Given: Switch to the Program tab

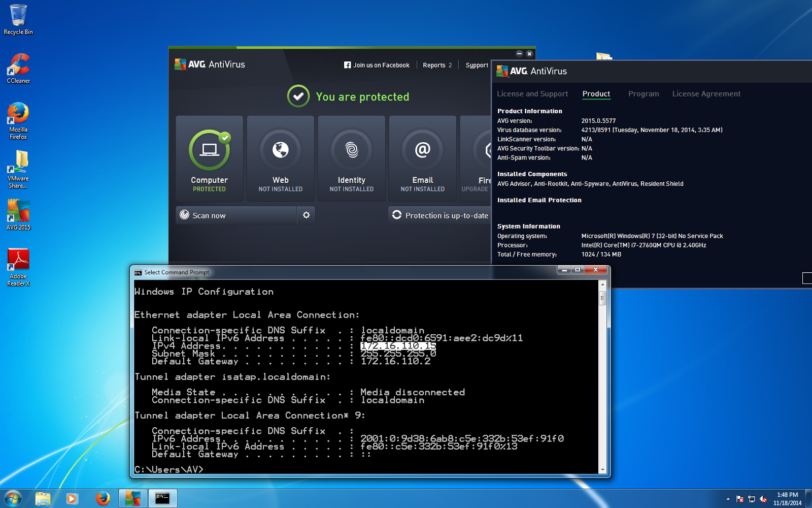Looking at the screenshot, I should pyautogui.click(x=644, y=94).
